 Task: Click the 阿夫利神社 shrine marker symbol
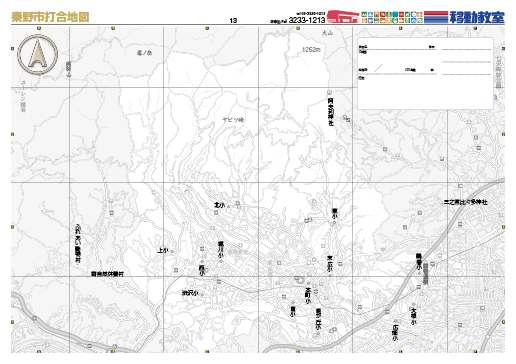tap(330, 92)
